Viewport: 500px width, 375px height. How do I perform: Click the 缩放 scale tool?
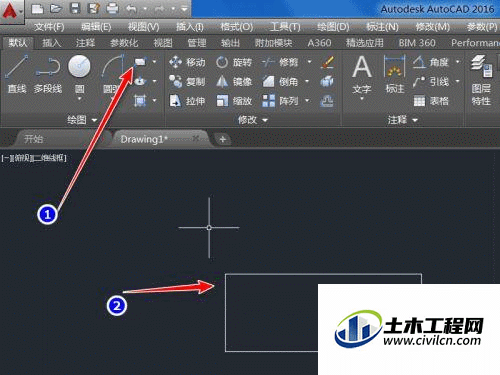coord(234,101)
